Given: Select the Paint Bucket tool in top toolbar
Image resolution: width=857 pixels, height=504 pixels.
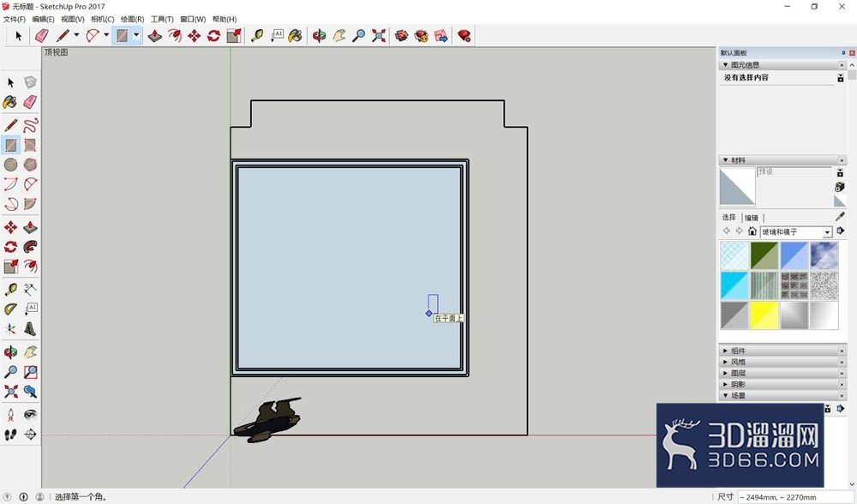Looking at the screenshot, I should click(x=295, y=36).
